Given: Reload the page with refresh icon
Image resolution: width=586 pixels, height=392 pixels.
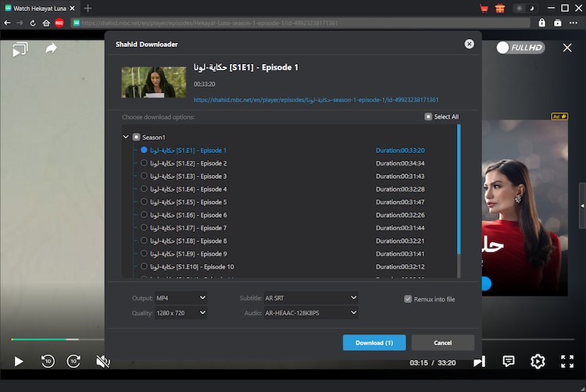Looking at the screenshot, I should click(x=33, y=23).
